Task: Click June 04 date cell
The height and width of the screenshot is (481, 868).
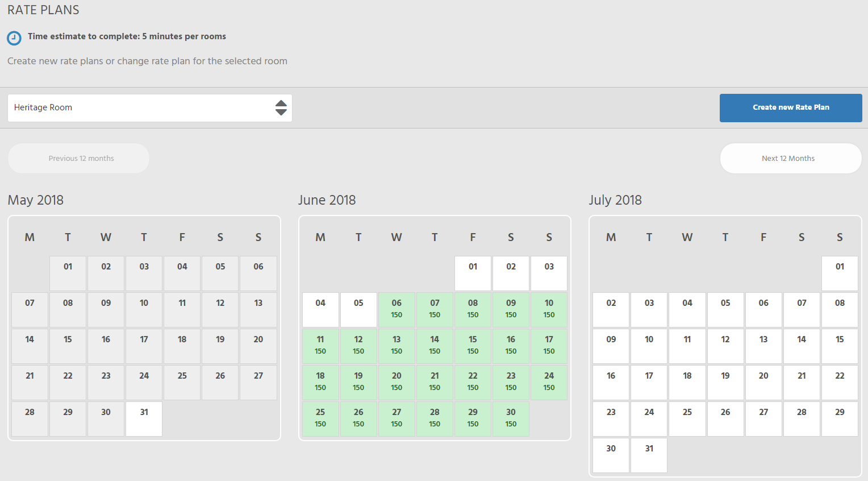Action: click(321, 310)
